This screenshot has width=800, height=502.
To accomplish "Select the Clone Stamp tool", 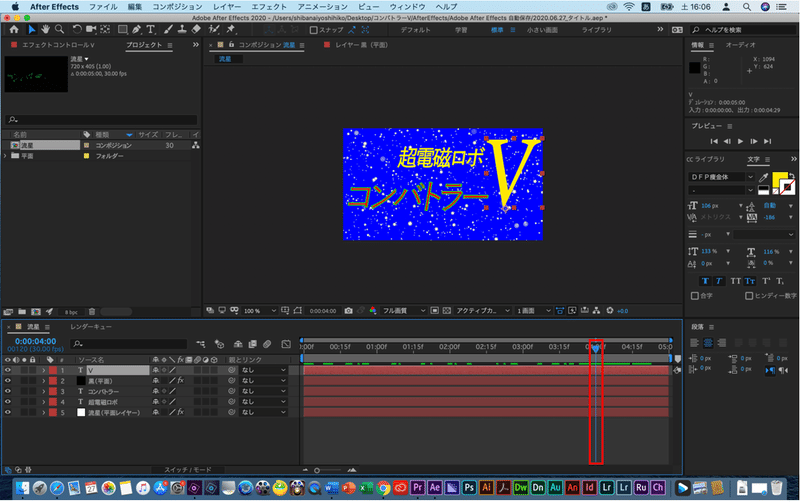I will pos(182,30).
